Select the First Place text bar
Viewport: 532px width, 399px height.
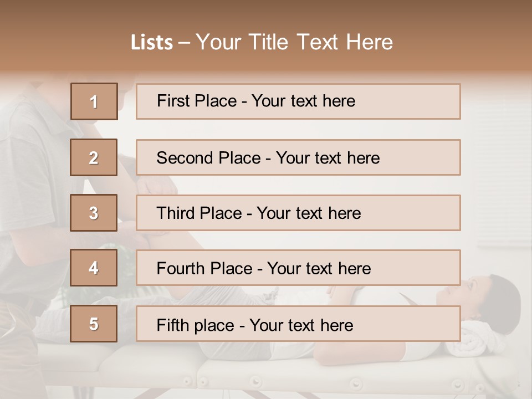pyautogui.click(x=298, y=101)
